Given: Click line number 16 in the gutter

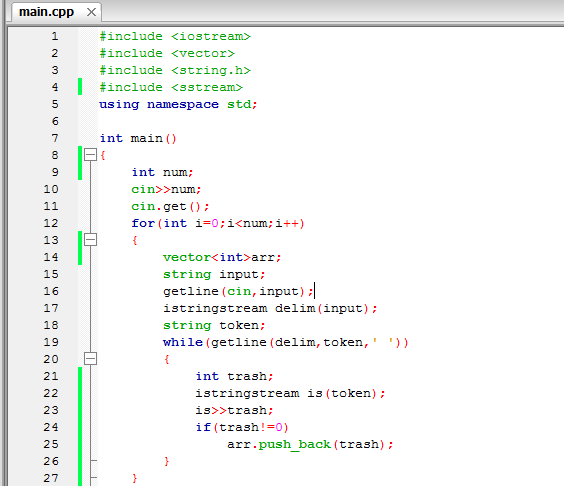Looking at the screenshot, I should [x=51, y=291].
